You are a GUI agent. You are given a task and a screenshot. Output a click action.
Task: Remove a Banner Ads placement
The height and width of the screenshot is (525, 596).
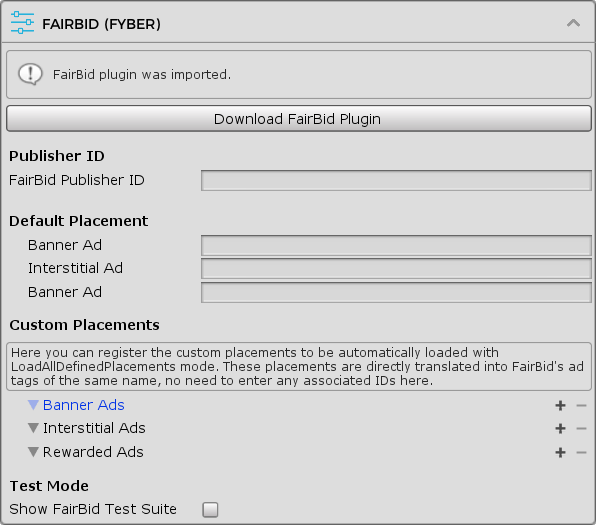click(x=581, y=406)
